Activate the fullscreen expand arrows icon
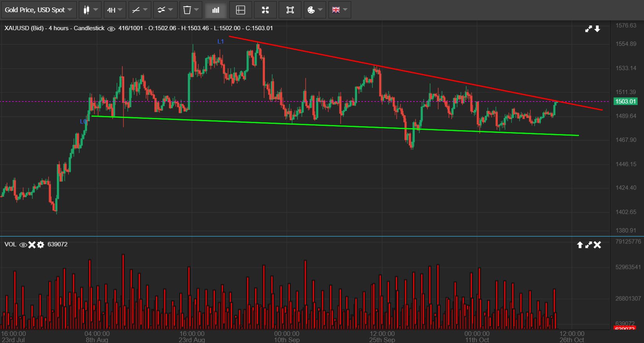Image resolution: width=644 pixels, height=343 pixels. [265, 10]
